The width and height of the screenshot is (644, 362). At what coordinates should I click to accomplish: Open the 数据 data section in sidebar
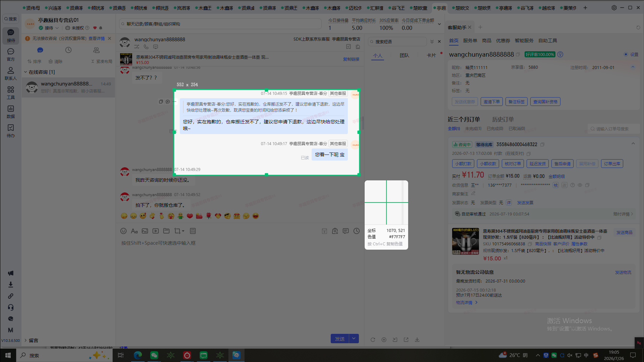[x=11, y=112]
